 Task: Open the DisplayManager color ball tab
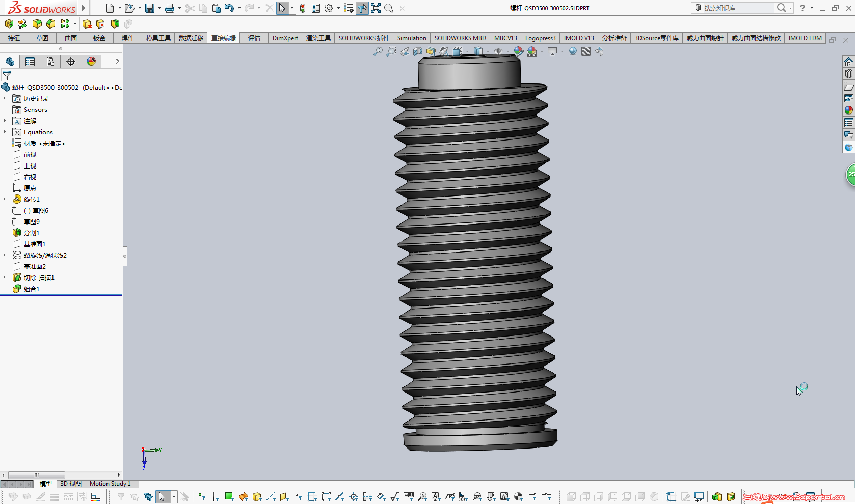click(x=91, y=62)
